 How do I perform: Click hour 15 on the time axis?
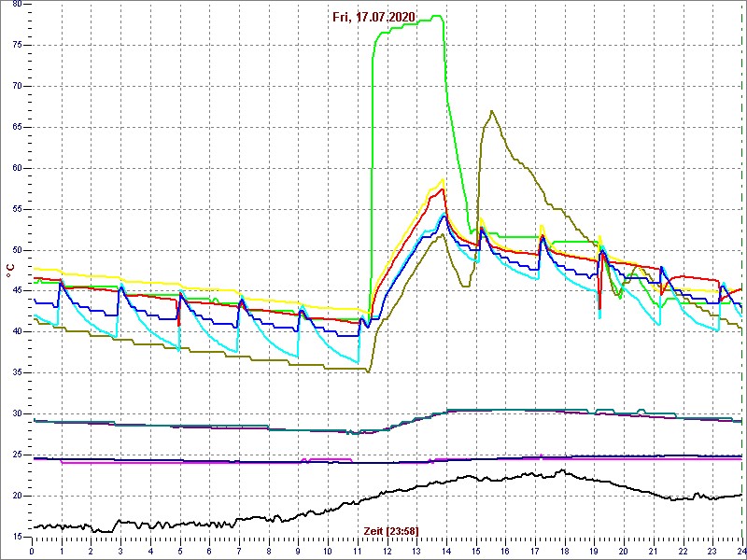[476, 552]
